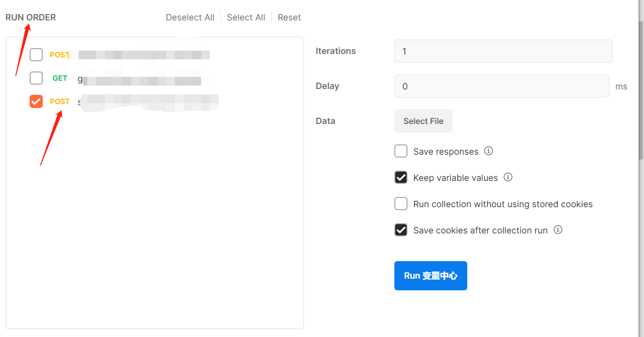Click info icon beside Keep variable values
Screen dimensions: 644x337
(508, 177)
